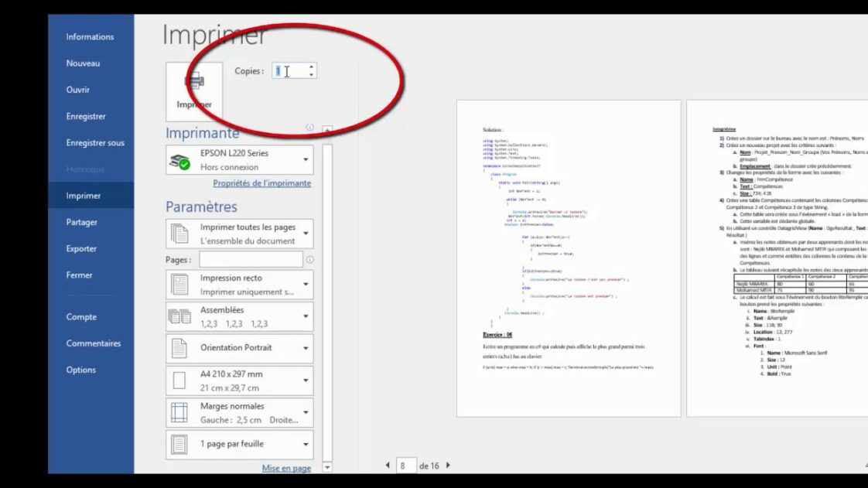The height and width of the screenshot is (488, 868).
Task: Select Informations in the sidebar
Action: 91,36
